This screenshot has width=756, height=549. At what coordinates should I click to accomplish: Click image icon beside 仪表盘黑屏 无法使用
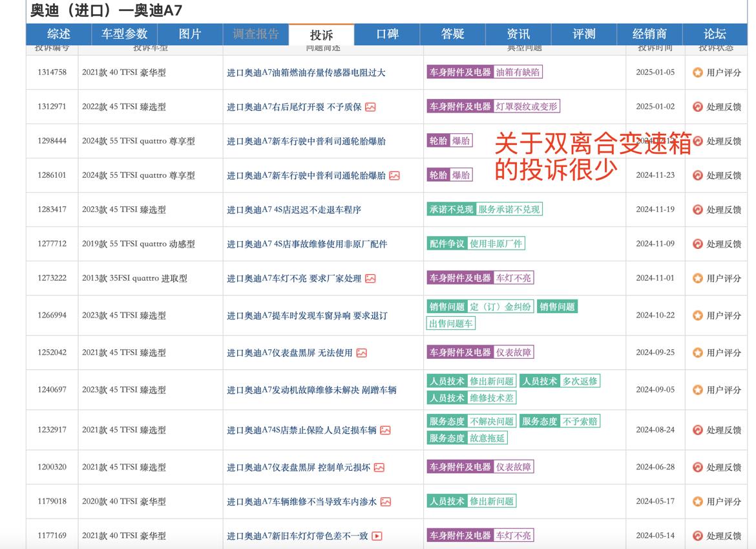362,352
